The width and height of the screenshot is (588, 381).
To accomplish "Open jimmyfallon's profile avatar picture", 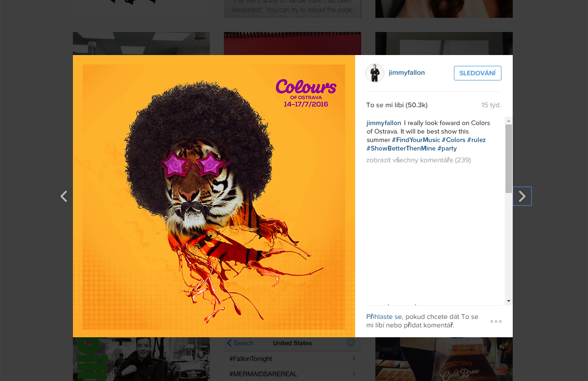I will pos(375,73).
